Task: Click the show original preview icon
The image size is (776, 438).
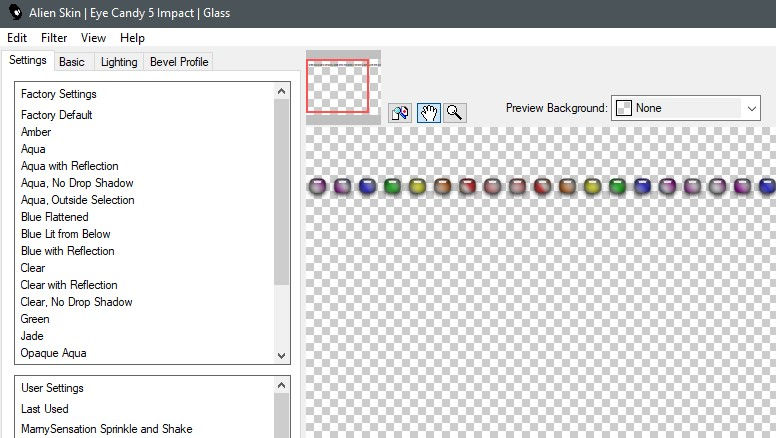Action: point(400,113)
